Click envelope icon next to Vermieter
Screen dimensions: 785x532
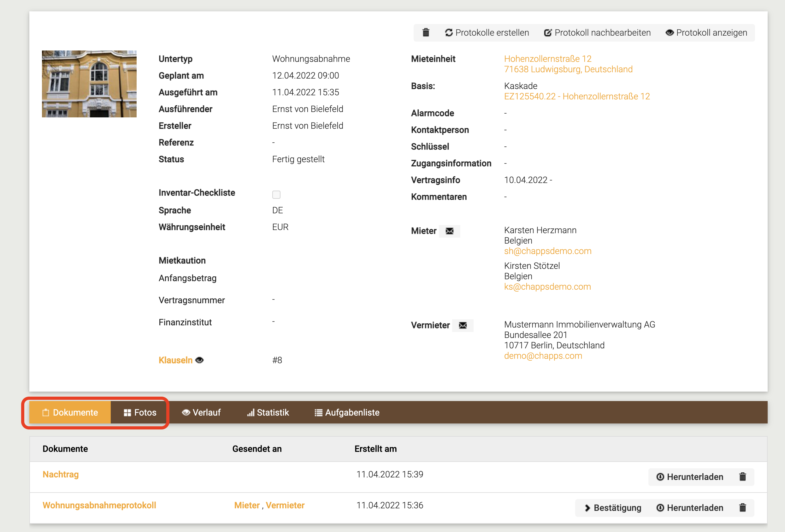coord(463,325)
